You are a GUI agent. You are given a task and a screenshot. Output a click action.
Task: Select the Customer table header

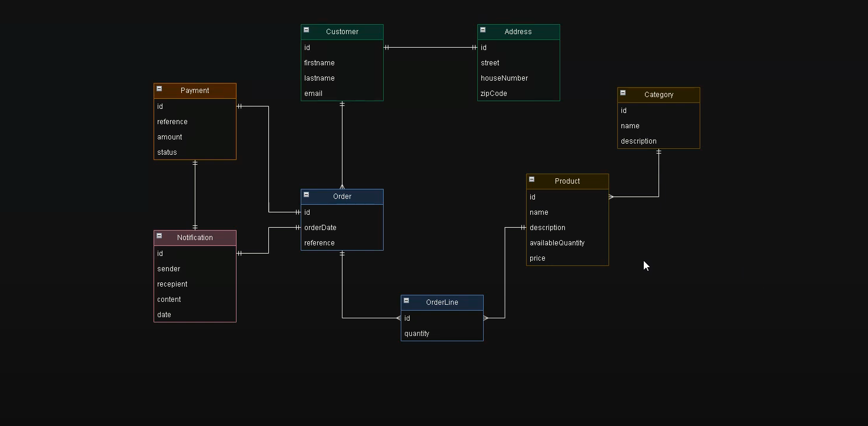[x=342, y=32]
